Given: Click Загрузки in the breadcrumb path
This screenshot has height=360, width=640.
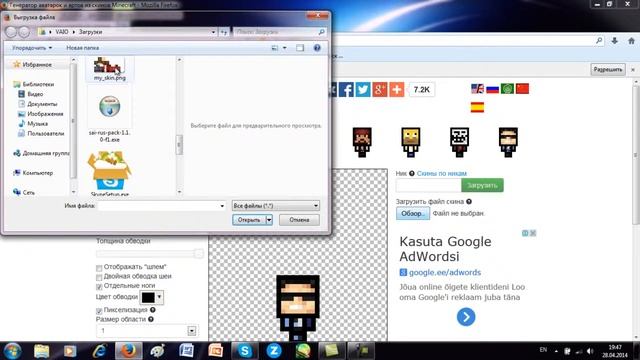Looking at the screenshot, I should [90, 32].
